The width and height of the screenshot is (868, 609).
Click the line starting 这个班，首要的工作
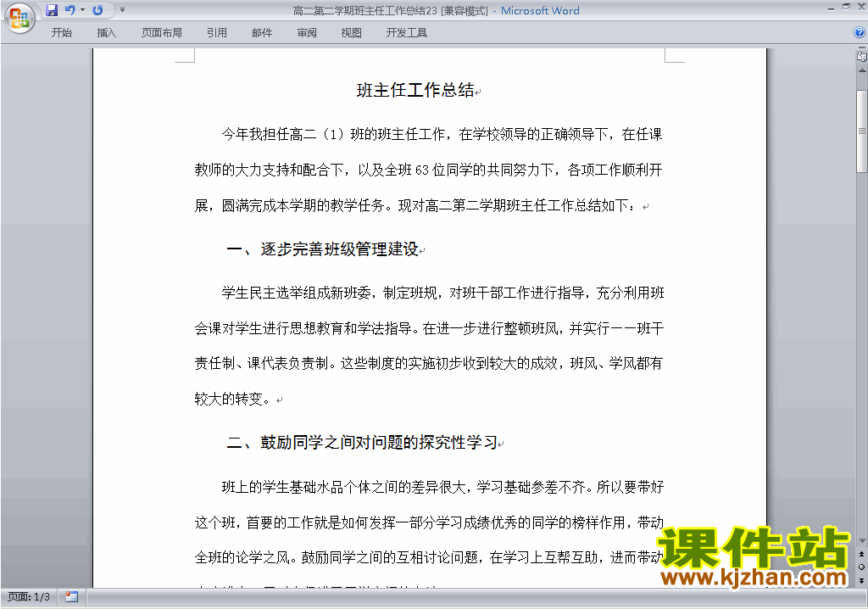click(x=429, y=522)
